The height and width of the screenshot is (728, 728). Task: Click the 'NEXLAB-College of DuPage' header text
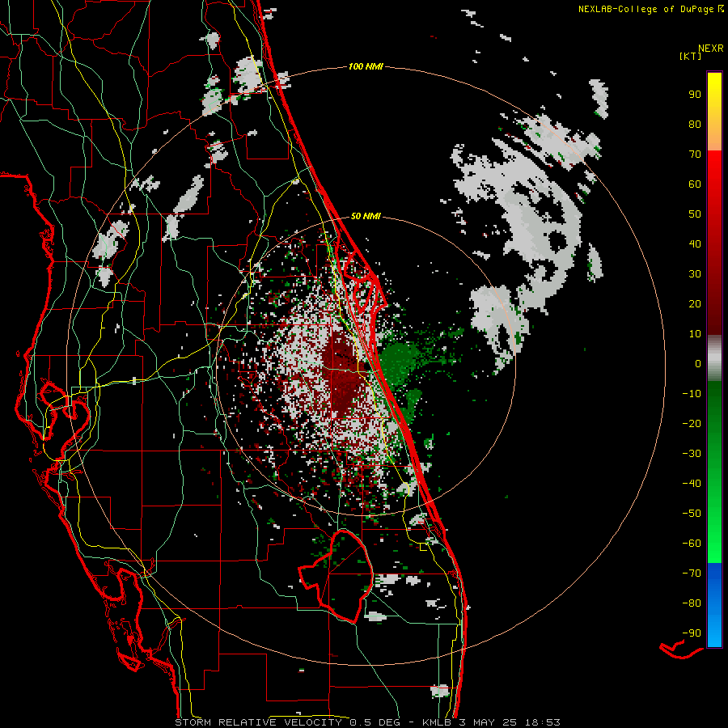point(647,9)
